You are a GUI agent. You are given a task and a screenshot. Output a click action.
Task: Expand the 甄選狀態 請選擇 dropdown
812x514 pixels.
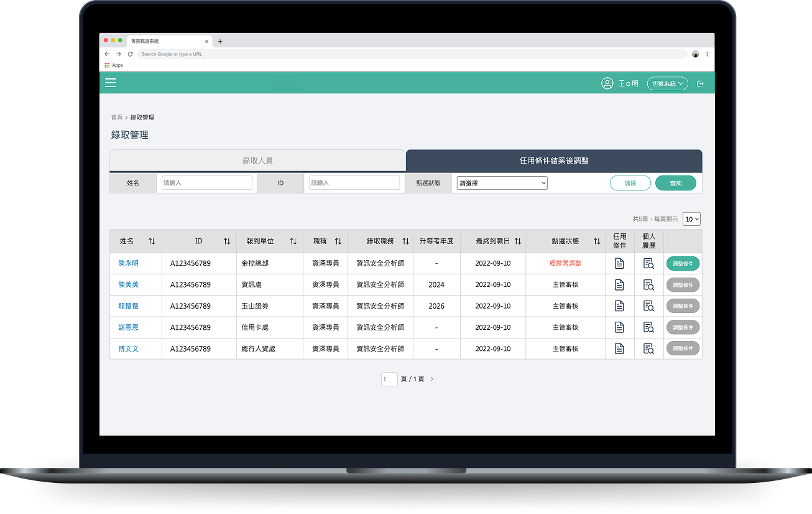point(502,183)
